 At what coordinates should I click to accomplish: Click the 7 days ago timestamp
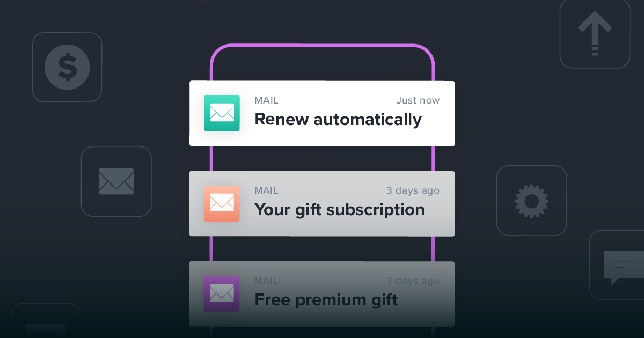tap(413, 281)
